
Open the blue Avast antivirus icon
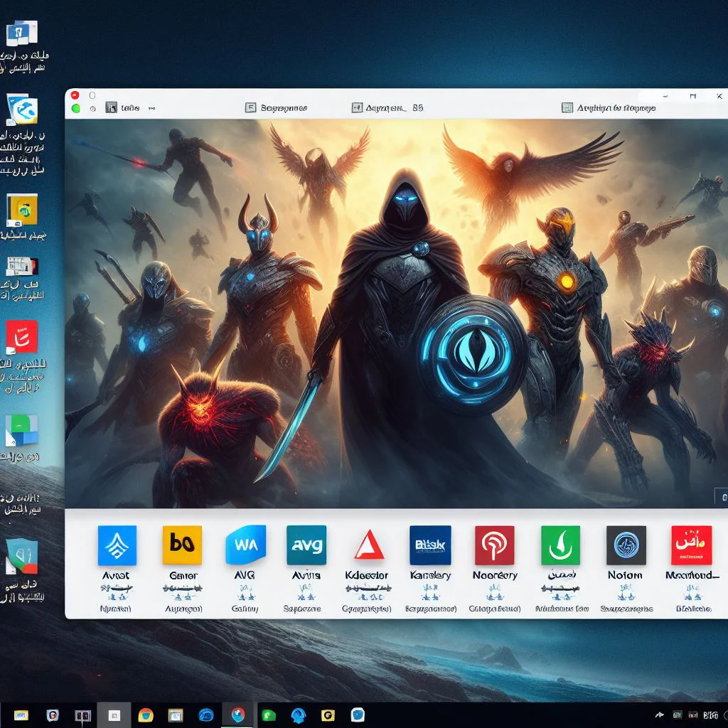click(x=117, y=545)
